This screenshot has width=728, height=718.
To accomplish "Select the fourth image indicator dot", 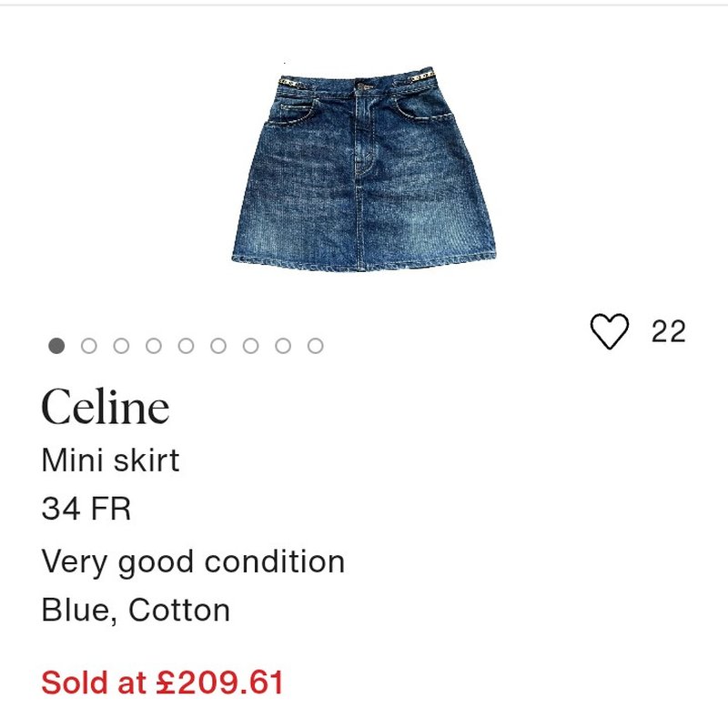I will click(154, 346).
